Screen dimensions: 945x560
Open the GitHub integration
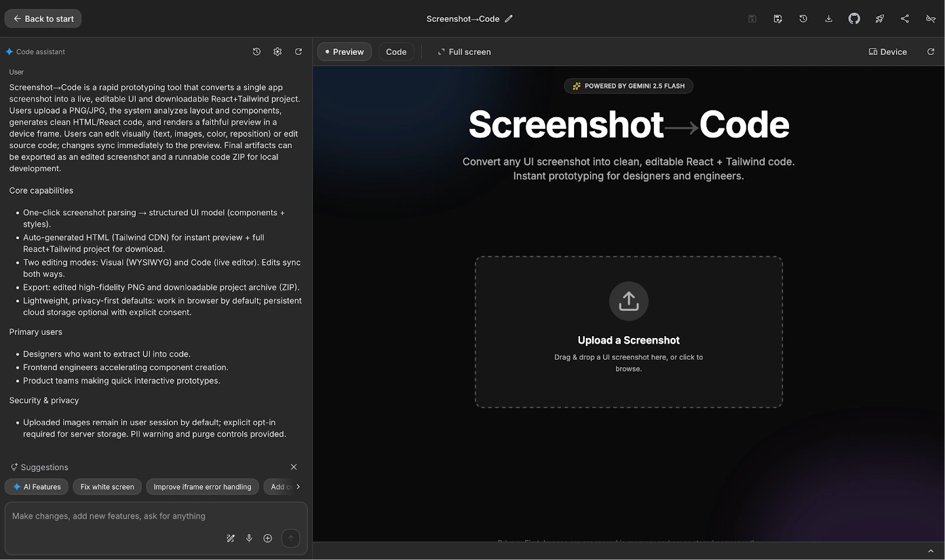click(x=853, y=18)
